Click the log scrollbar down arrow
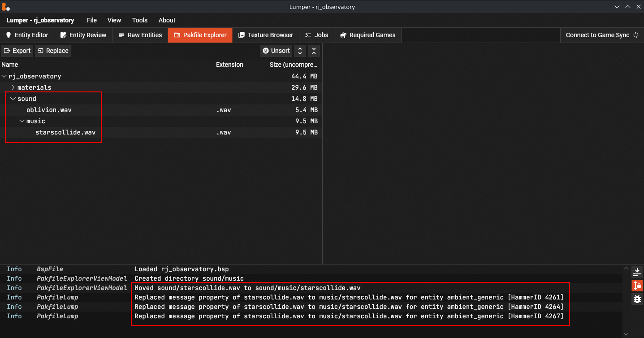This screenshot has width=644, height=338. tap(626, 334)
